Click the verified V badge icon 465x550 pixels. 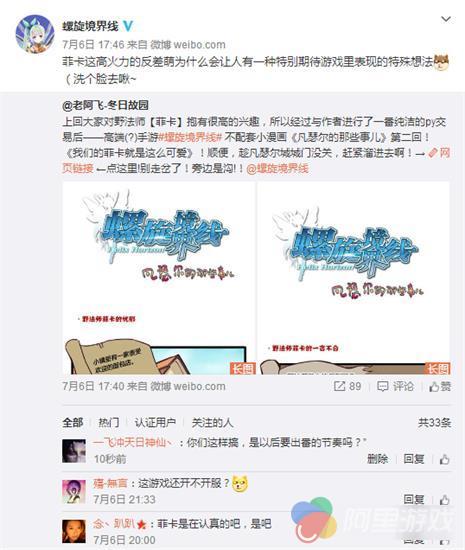[x=128, y=26]
